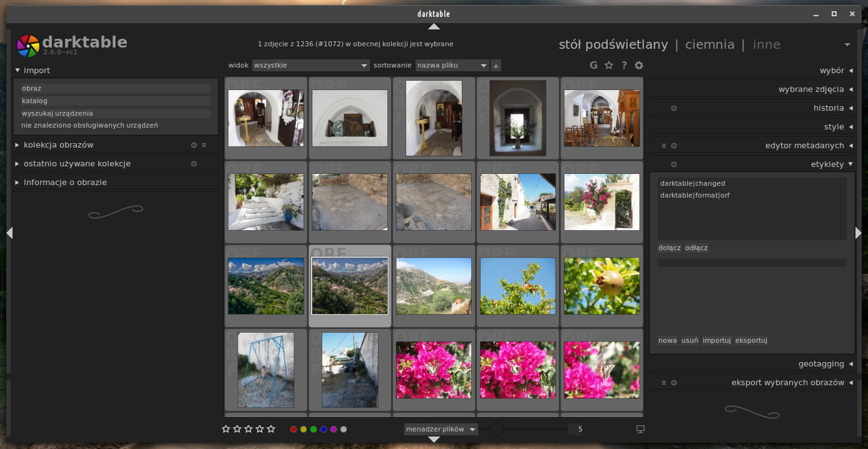
Task: Click the tag search input field
Action: point(752,263)
